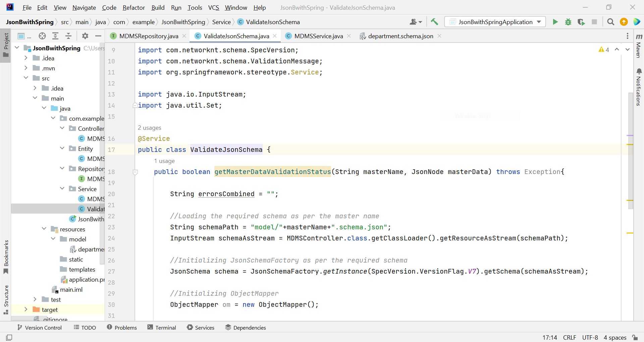Start debugging with the bug icon
Viewport: 644px width, 342px height.
568,22
